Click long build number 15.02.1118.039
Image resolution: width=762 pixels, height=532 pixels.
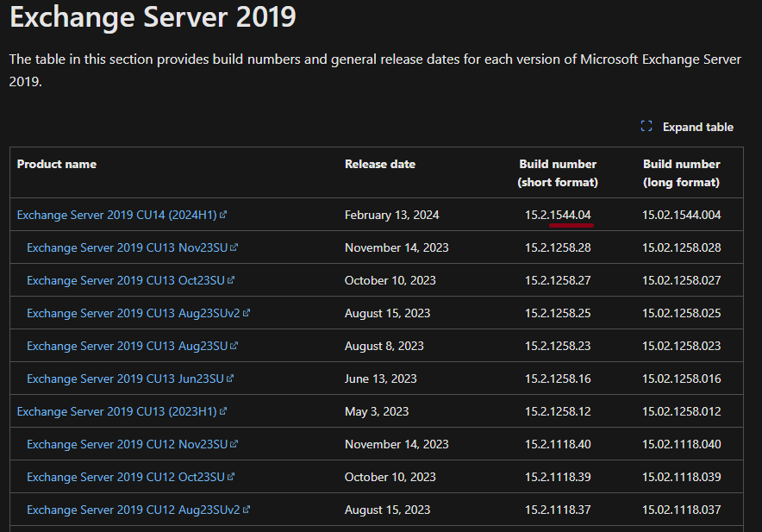point(681,477)
